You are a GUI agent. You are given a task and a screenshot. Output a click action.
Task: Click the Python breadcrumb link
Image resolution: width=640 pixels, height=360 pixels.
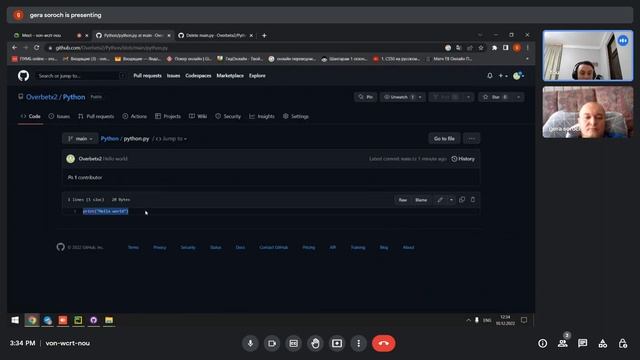(x=109, y=139)
